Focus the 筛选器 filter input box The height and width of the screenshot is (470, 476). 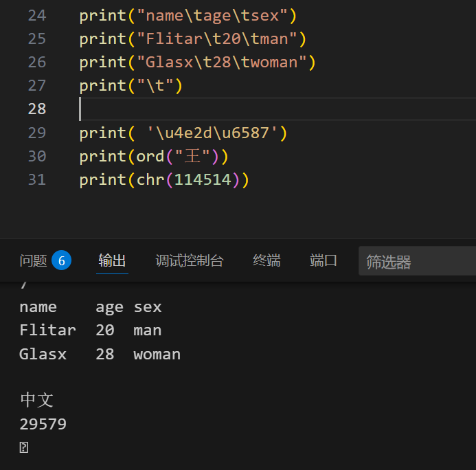[x=416, y=262]
